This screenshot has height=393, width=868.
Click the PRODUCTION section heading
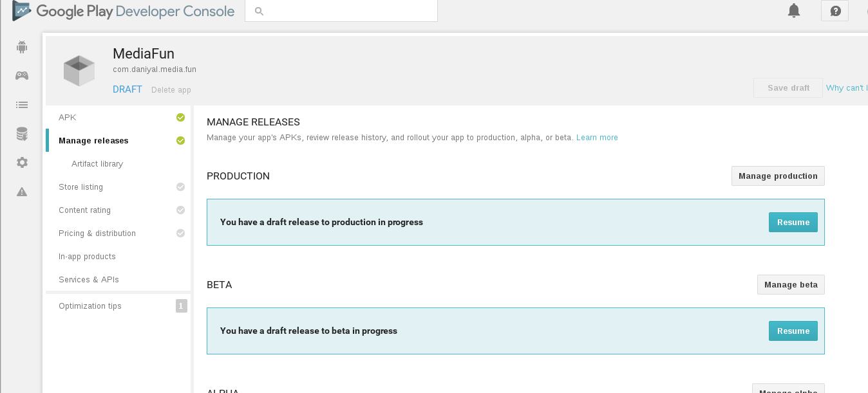point(238,176)
